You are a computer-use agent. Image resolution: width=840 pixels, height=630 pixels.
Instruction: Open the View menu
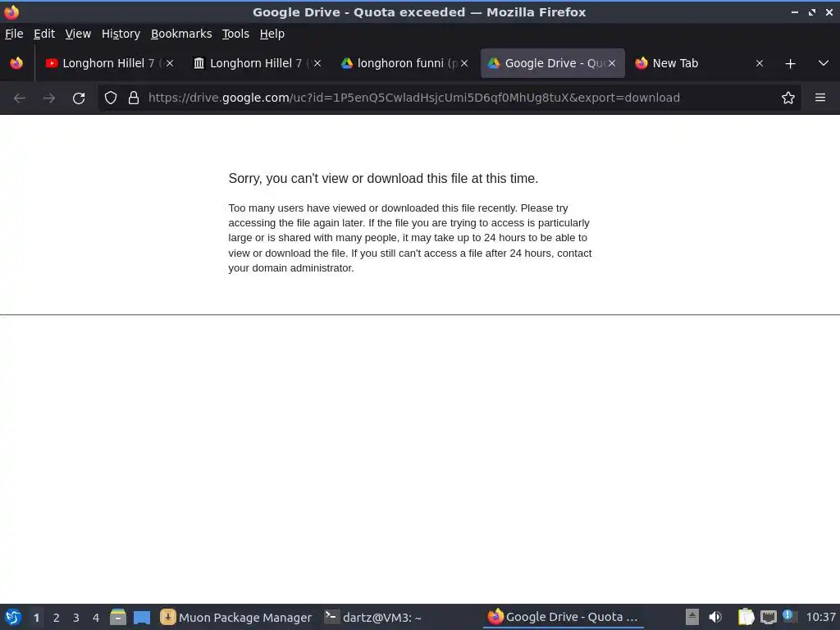click(78, 34)
